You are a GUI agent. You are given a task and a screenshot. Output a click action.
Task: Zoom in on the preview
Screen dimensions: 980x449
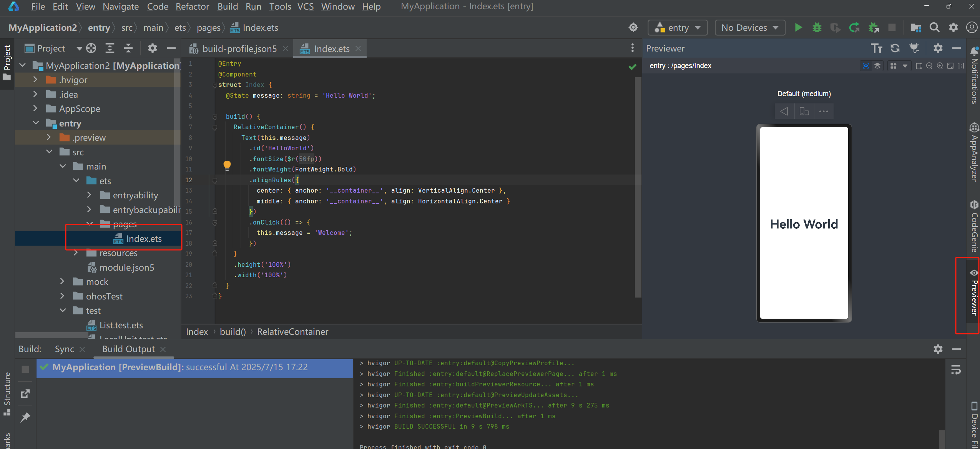click(x=940, y=66)
